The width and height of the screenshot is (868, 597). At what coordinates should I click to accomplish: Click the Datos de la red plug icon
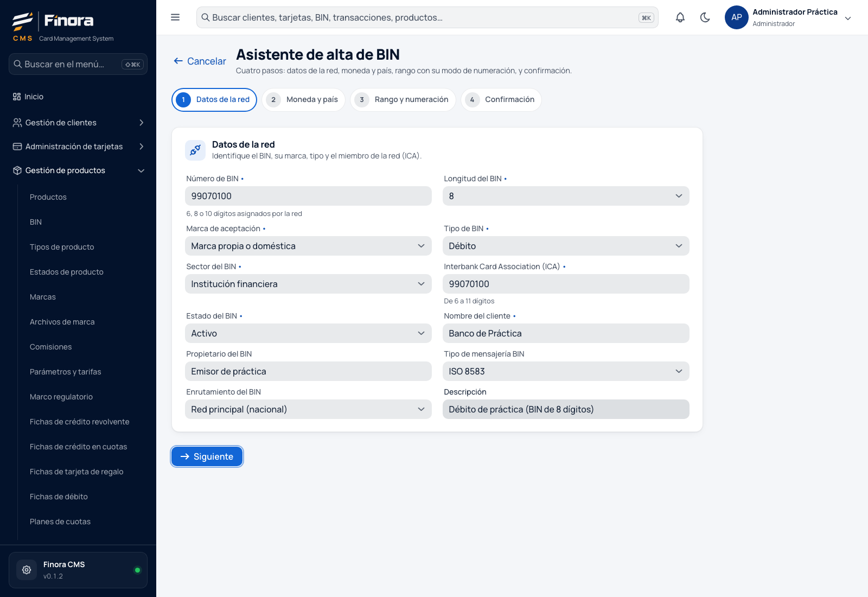[195, 150]
